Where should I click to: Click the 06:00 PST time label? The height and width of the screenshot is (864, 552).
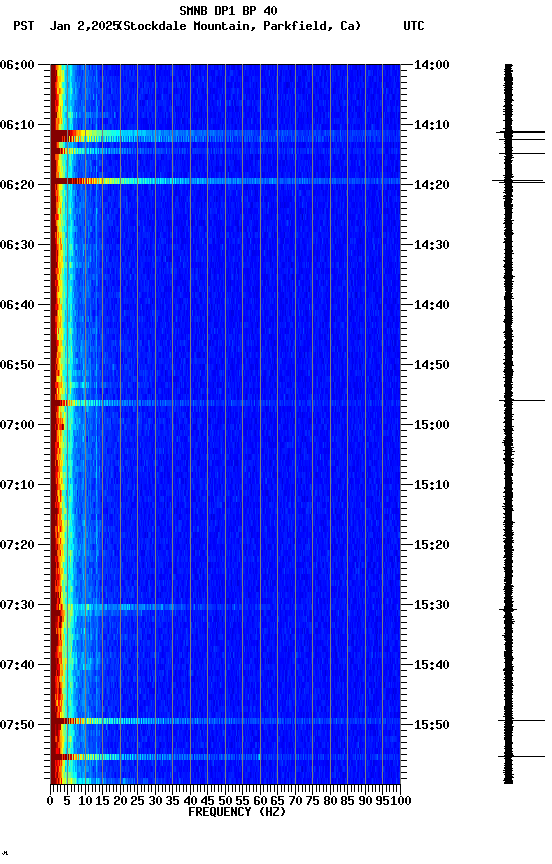point(17,65)
